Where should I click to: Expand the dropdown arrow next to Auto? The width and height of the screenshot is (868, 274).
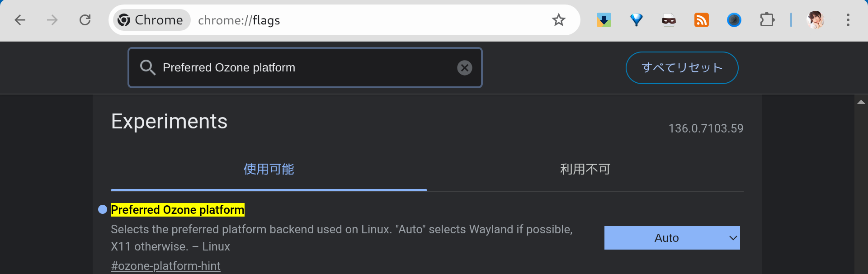pyautogui.click(x=732, y=237)
